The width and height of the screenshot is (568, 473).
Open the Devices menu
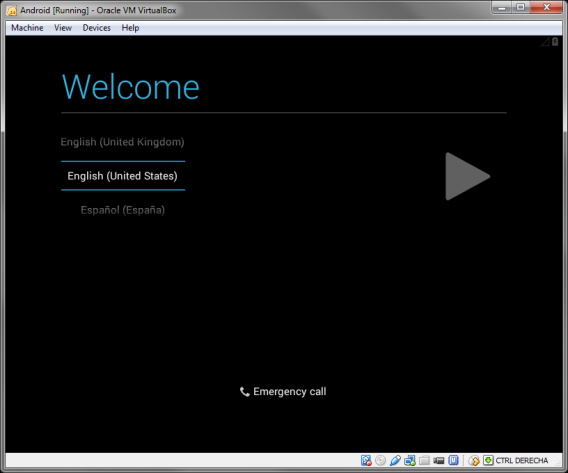pyautogui.click(x=96, y=28)
